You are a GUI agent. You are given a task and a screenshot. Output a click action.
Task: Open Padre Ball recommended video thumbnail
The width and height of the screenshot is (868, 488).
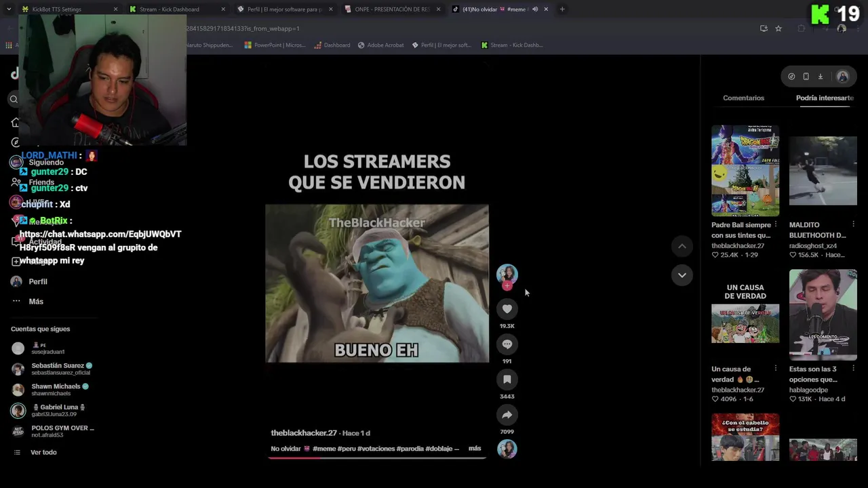[x=745, y=170]
